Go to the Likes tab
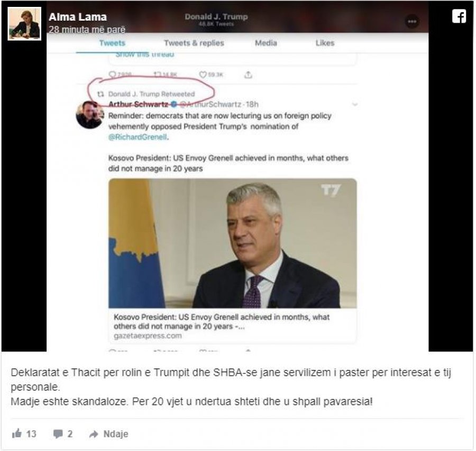This screenshot has width=476, height=451. [x=325, y=43]
